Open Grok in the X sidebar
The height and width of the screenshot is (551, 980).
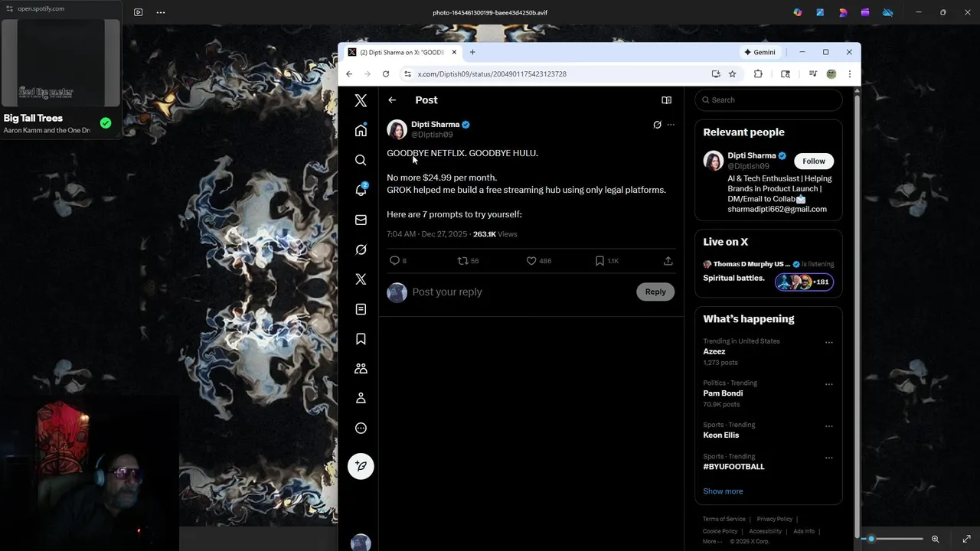[x=361, y=249]
